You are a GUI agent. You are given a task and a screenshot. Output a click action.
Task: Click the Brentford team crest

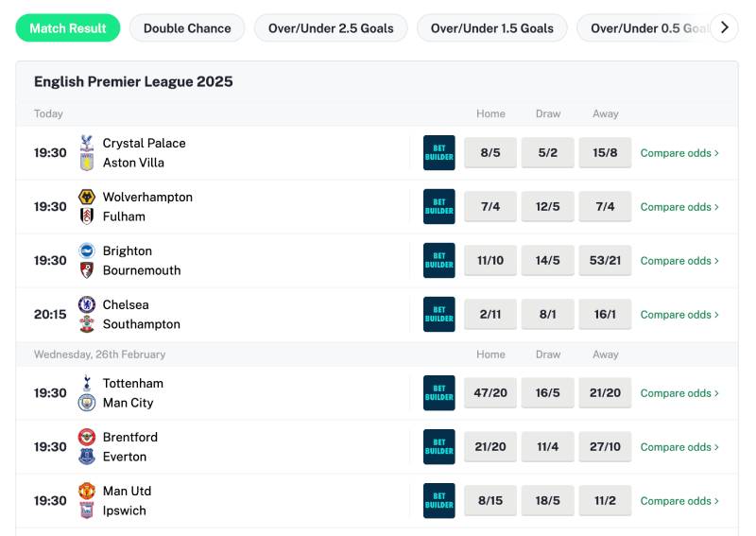(x=87, y=437)
